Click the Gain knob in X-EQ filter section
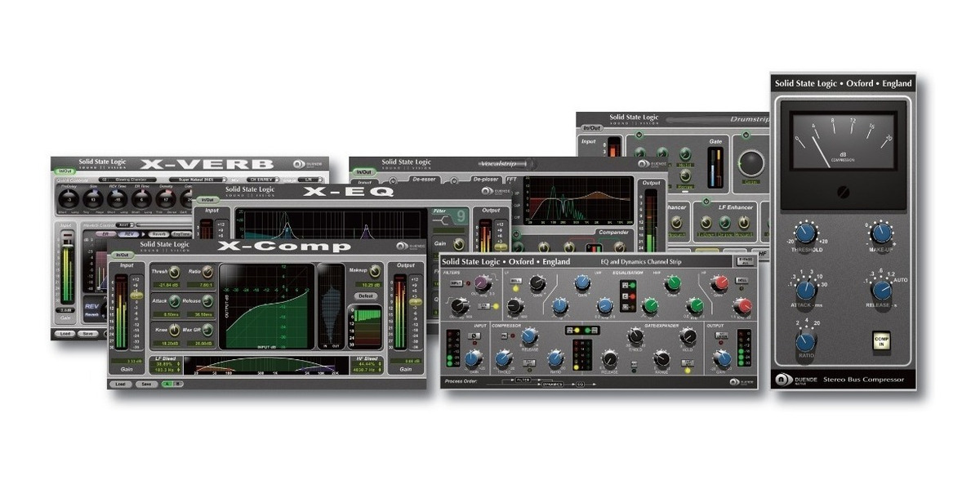 click(x=459, y=244)
